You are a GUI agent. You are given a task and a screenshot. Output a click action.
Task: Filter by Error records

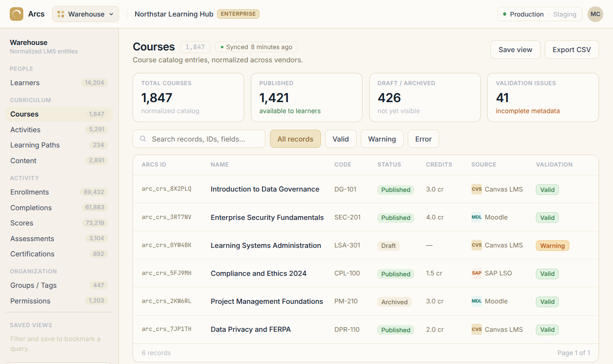(423, 139)
